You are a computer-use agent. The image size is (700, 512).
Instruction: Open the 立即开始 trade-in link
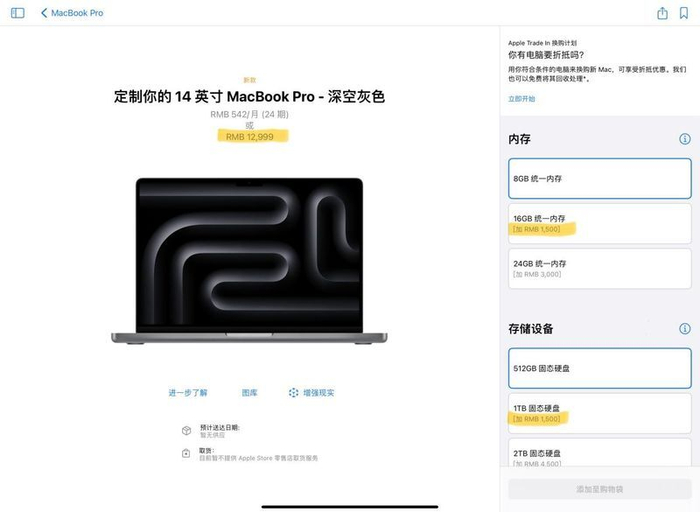click(521, 99)
